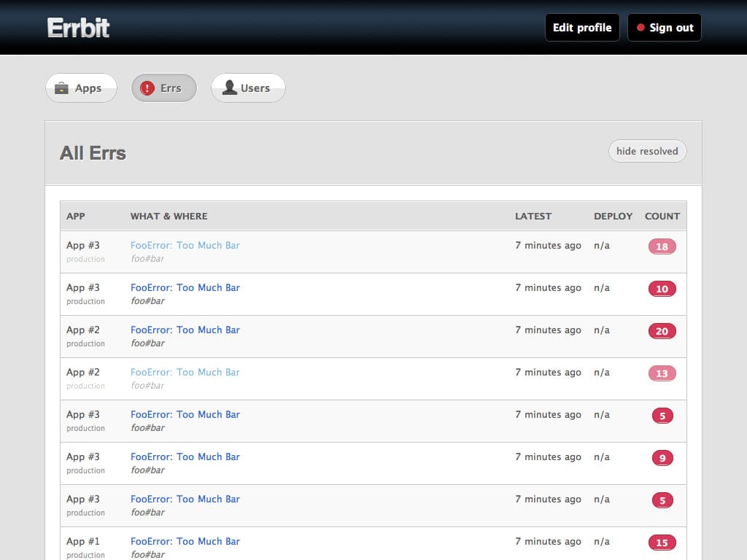The width and height of the screenshot is (747, 560).
Task: Click the red exclamation Errs icon
Action: coord(147,88)
